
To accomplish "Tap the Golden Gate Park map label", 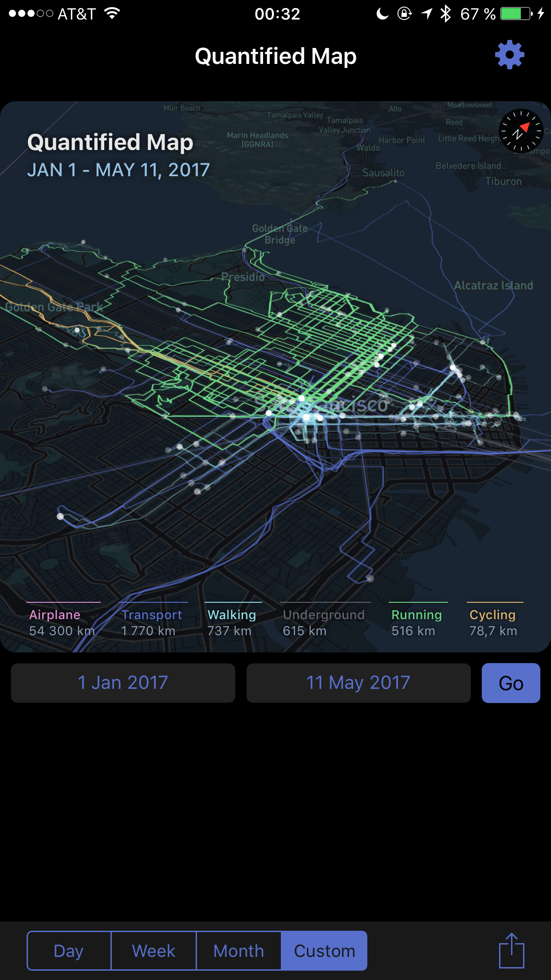I will 54,307.
